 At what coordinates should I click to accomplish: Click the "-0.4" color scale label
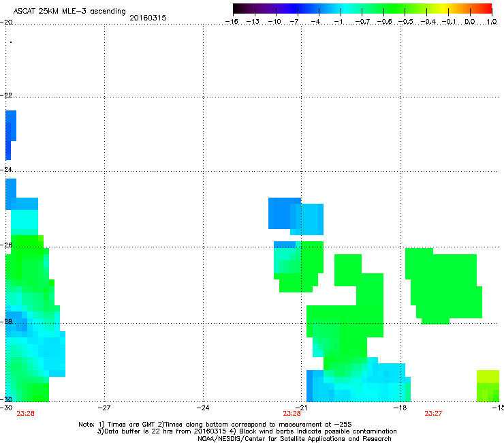point(428,22)
